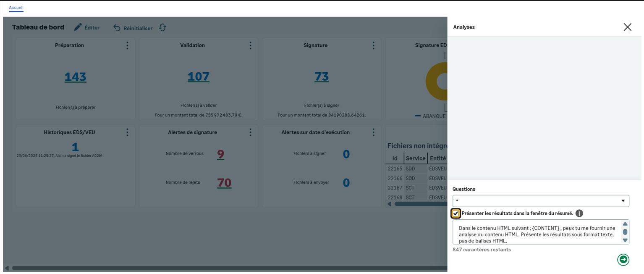The height and width of the screenshot is (274, 644).
Task: Open the 107 files to validate link
Action: [x=198, y=77]
